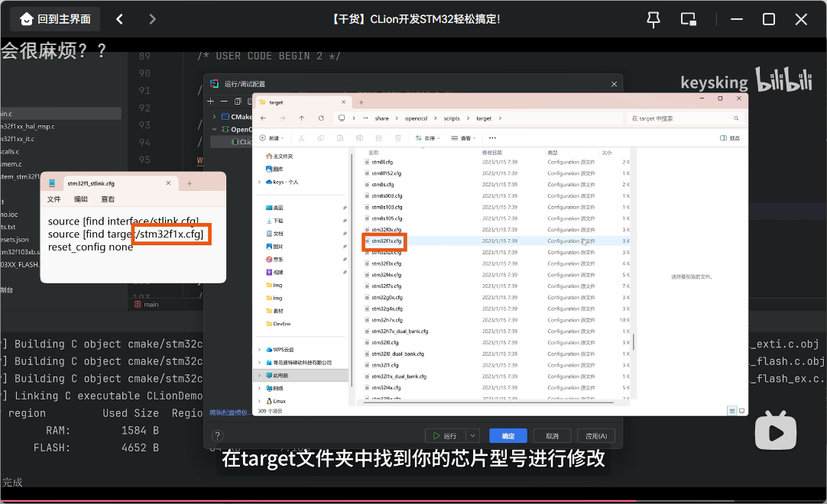This screenshot has height=504, width=827.
Task: Click the Paste icon in Explorer toolbar
Action: click(340, 138)
